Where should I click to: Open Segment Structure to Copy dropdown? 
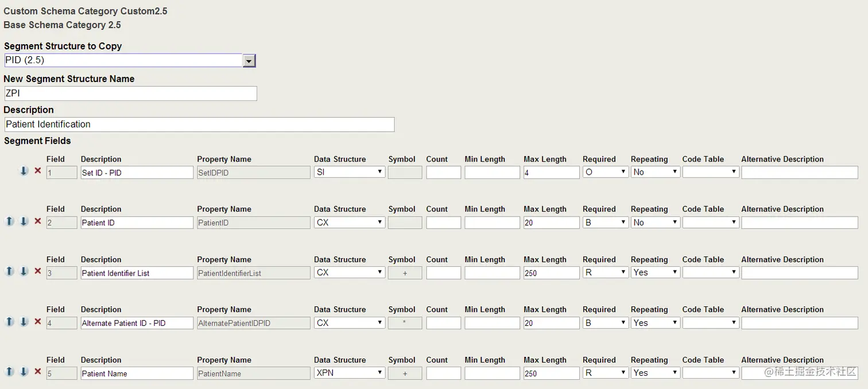click(x=249, y=60)
